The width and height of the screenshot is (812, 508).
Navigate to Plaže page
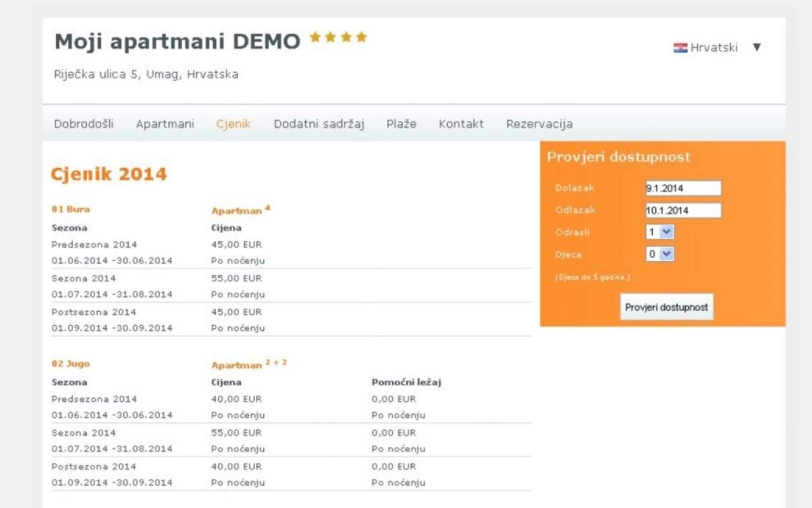402,124
